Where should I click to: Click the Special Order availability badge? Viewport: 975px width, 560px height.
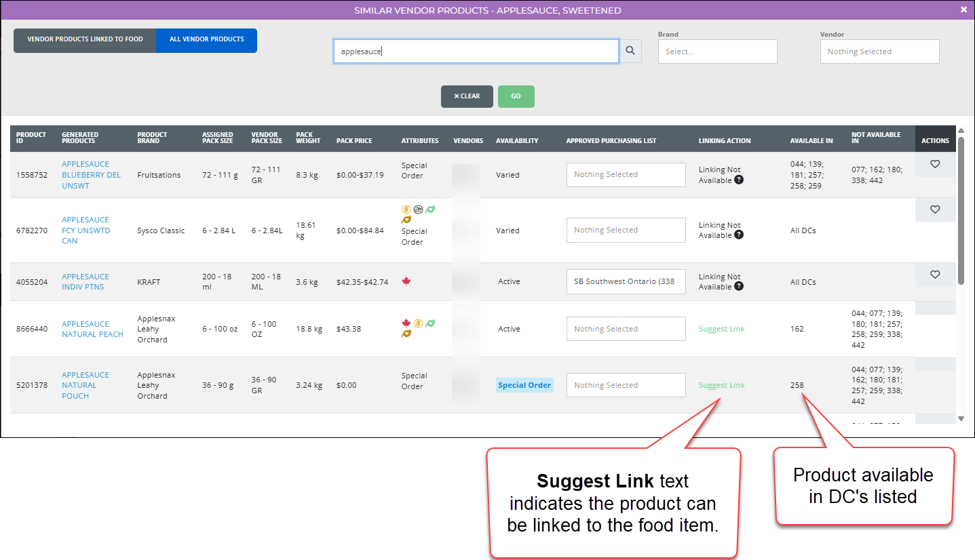pyautogui.click(x=524, y=385)
